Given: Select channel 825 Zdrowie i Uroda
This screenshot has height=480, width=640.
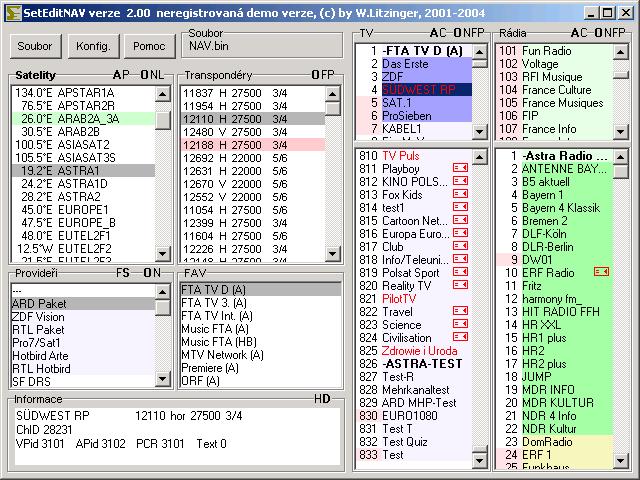Looking at the screenshot, I should click(414, 351).
